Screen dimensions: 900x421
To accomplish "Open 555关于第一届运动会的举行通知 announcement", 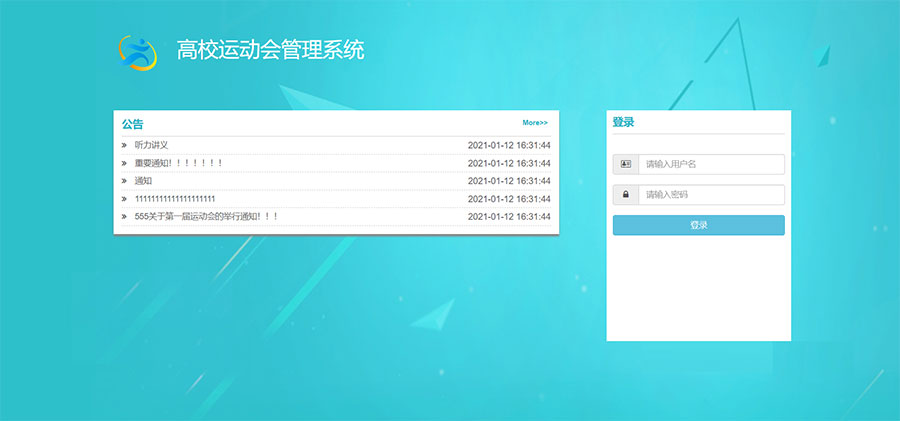I will (x=206, y=216).
